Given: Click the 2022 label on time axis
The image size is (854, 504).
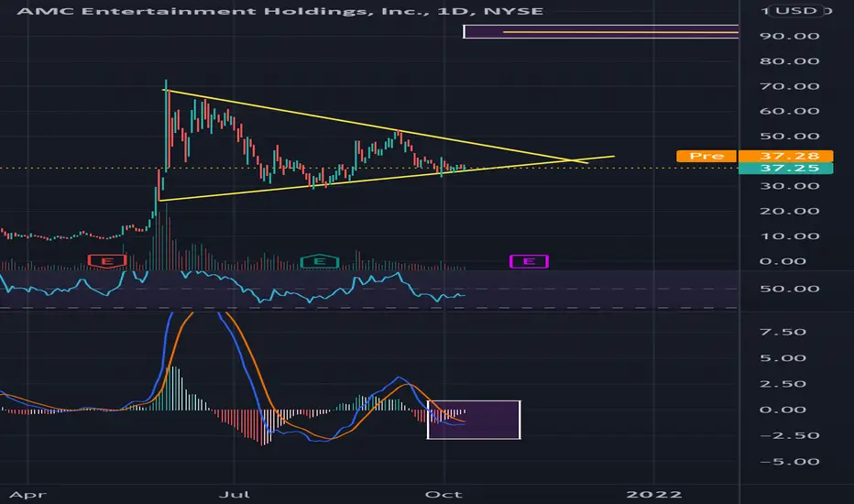Looking at the screenshot, I should pyautogui.click(x=654, y=495).
